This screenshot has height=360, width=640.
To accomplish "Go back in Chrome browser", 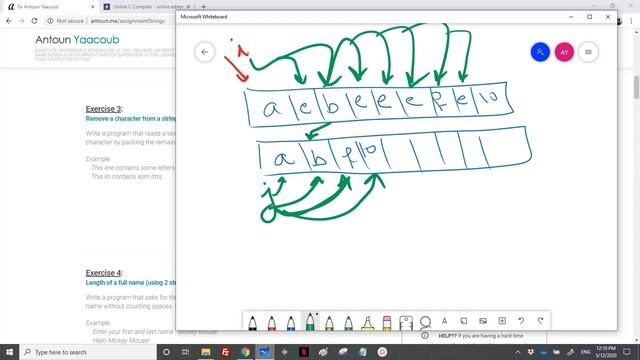I will (9, 21).
